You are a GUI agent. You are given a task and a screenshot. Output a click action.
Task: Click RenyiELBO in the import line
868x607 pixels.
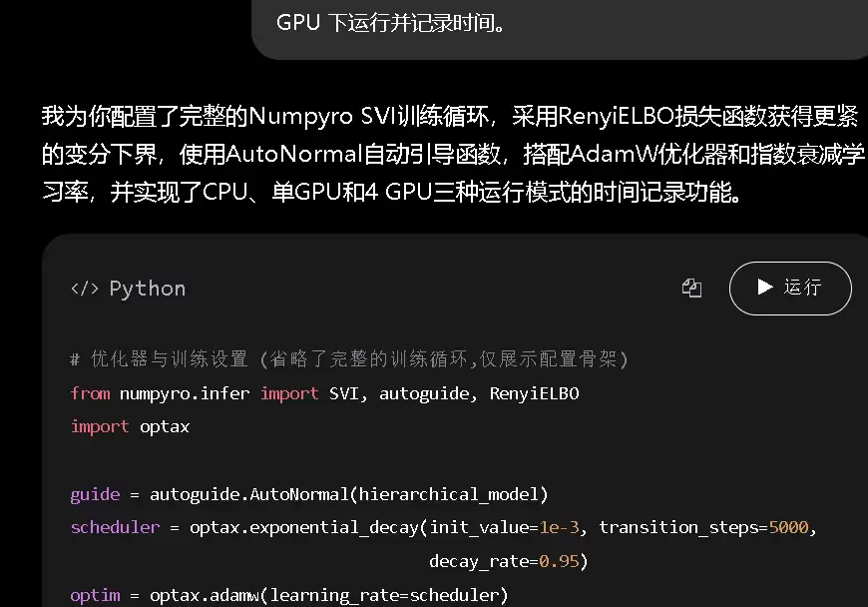tap(534, 393)
